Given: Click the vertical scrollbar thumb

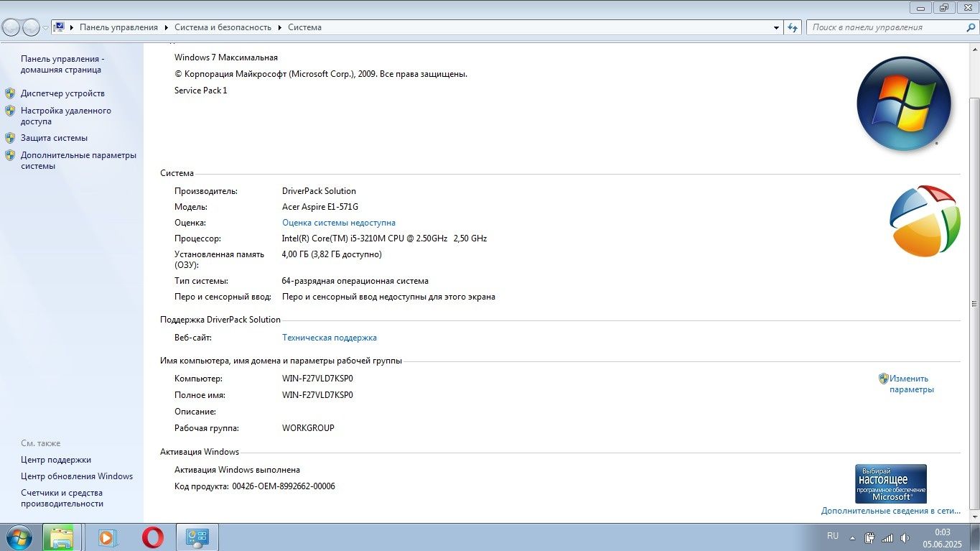Looking at the screenshot, I should pyautogui.click(x=974, y=304).
